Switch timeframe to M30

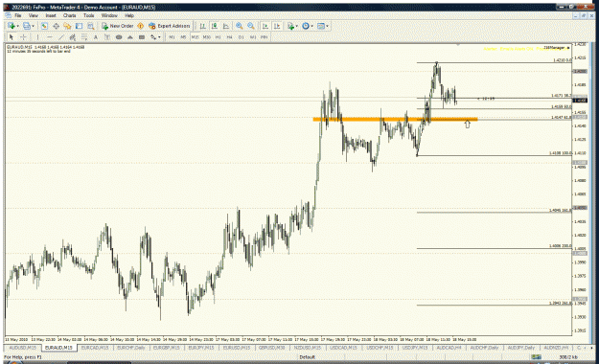[x=207, y=37]
